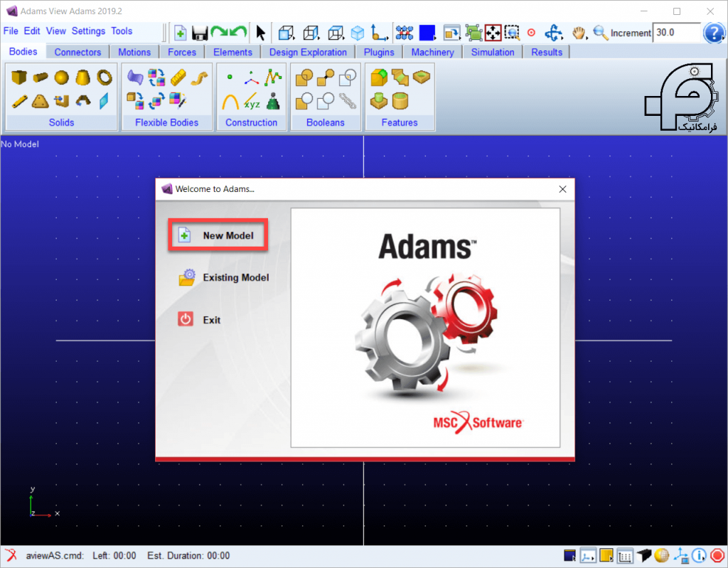The height and width of the screenshot is (568, 728).
Task: Click the curved flexible beam icon
Action: (x=199, y=77)
